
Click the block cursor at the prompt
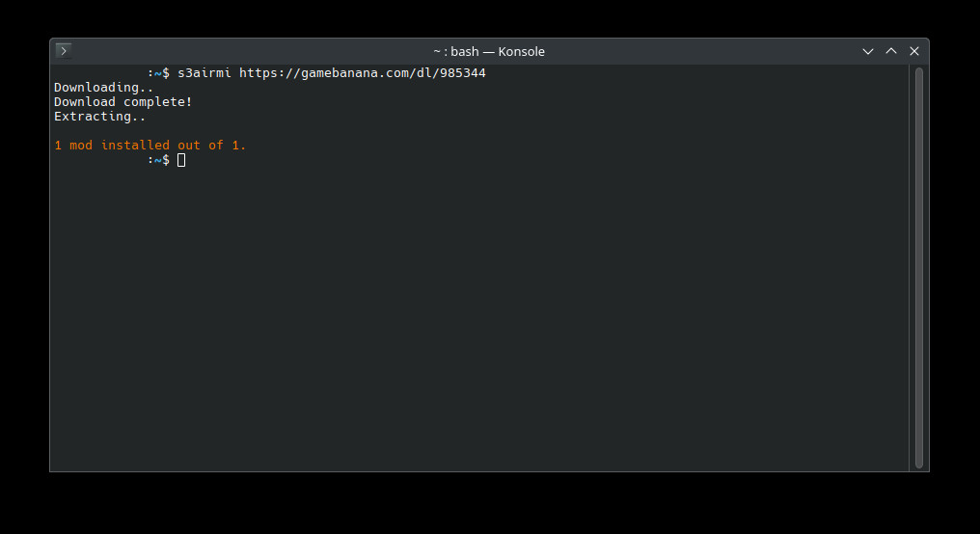(x=181, y=160)
